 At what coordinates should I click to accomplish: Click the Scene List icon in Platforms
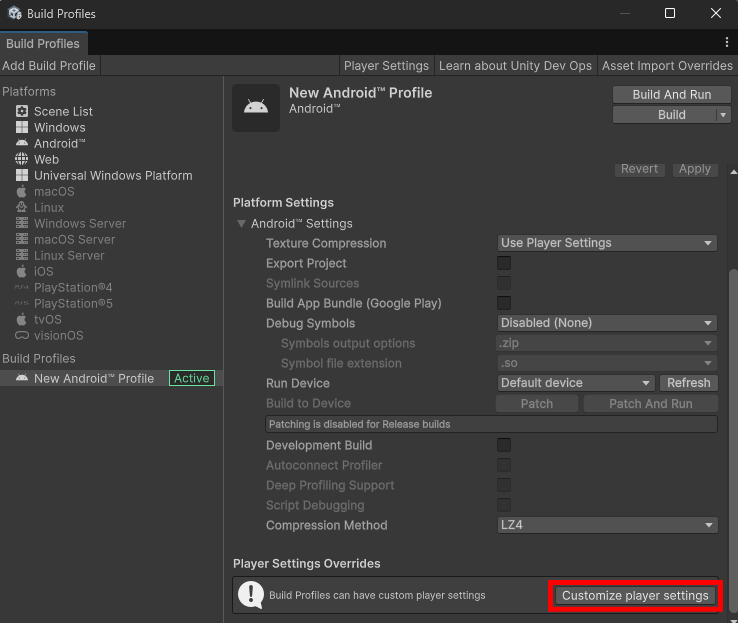(22, 111)
